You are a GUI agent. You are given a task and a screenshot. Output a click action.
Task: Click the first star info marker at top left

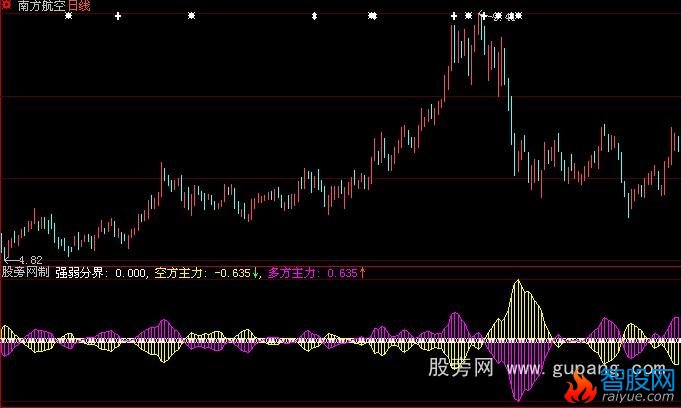click(x=68, y=16)
